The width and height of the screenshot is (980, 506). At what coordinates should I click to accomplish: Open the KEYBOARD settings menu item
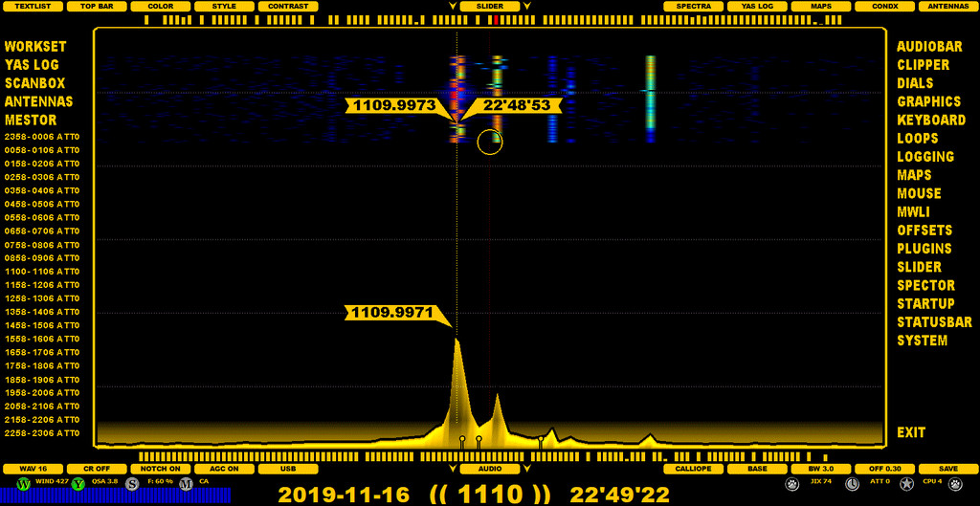pyautogui.click(x=930, y=120)
